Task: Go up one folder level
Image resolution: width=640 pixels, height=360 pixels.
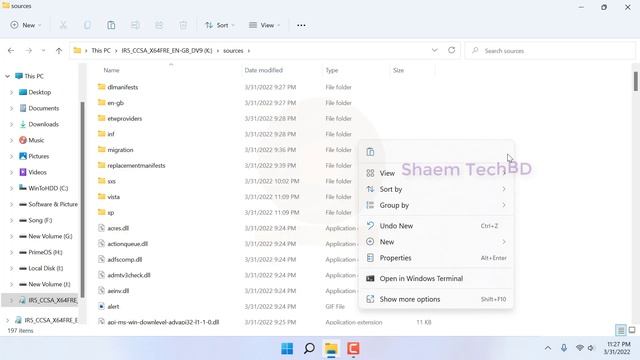Action: coord(59,51)
